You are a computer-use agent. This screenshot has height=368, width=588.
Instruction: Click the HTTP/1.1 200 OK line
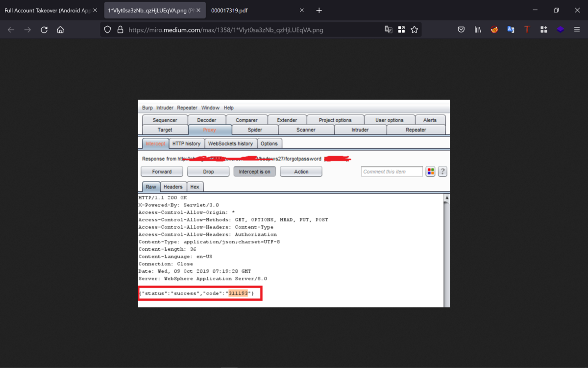point(163,198)
